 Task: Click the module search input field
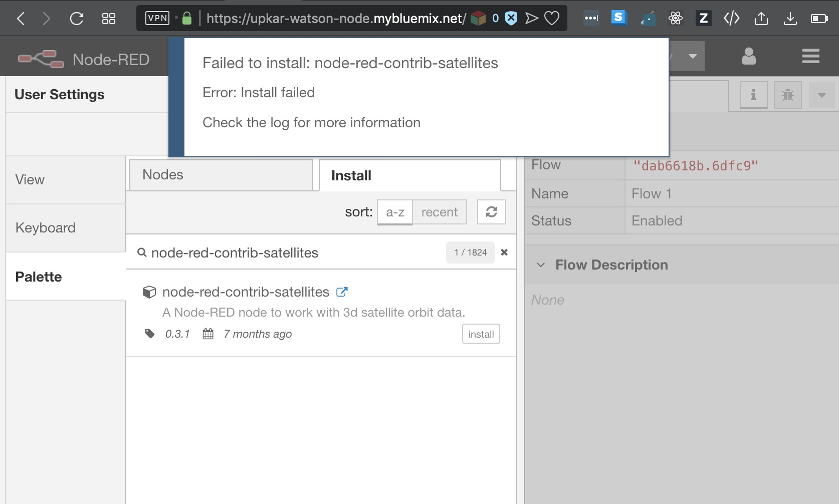[296, 253]
